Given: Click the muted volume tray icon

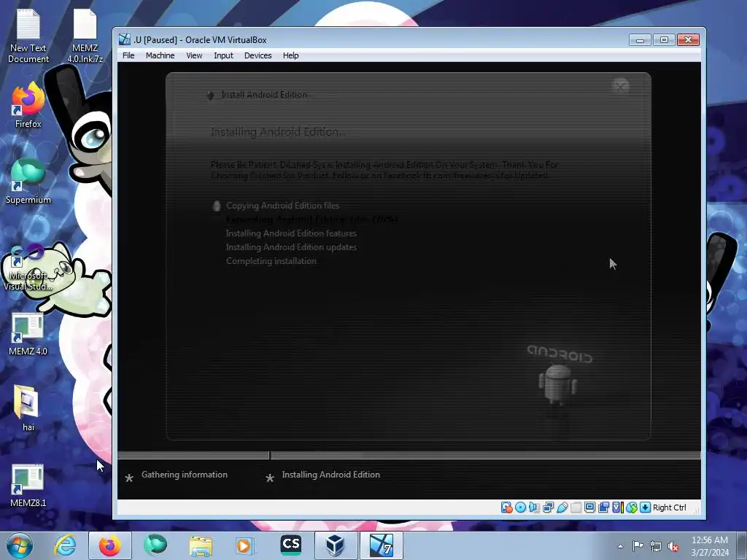Looking at the screenshot, I should [673, 547].
